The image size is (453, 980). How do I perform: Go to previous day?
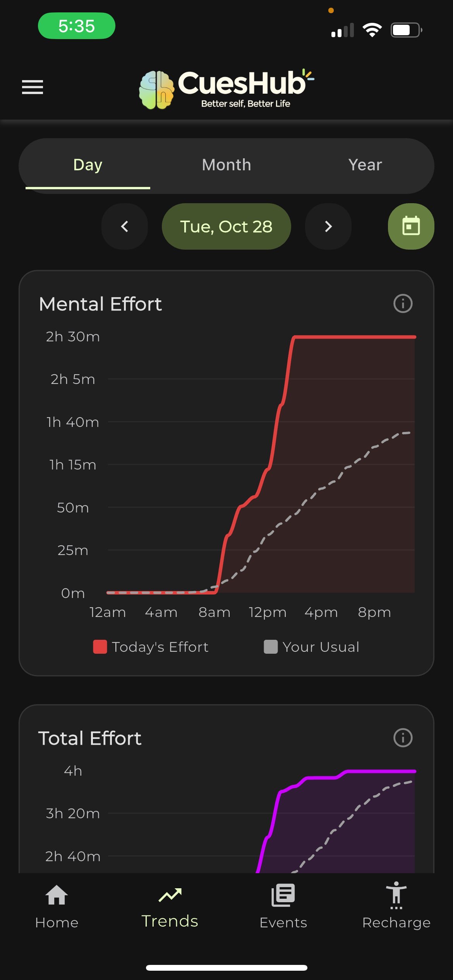125,226
